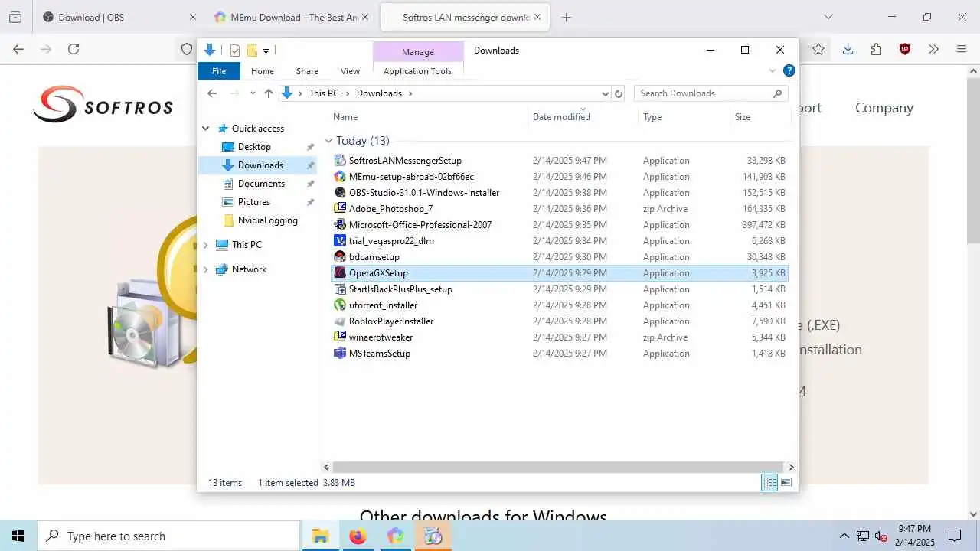Click the taskbar volume muted icon
Screen dimensions: 980x551
pos(880,536)
